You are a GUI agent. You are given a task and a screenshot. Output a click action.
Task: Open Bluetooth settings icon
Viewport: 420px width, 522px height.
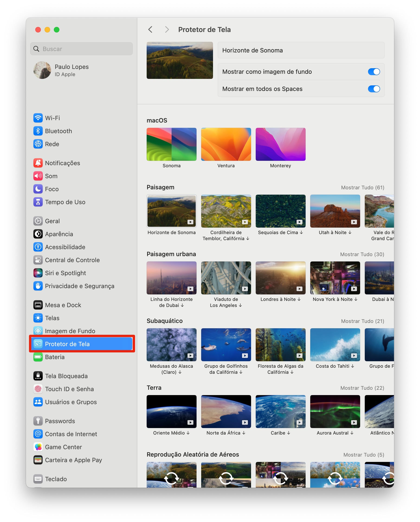tap(38, 131)
